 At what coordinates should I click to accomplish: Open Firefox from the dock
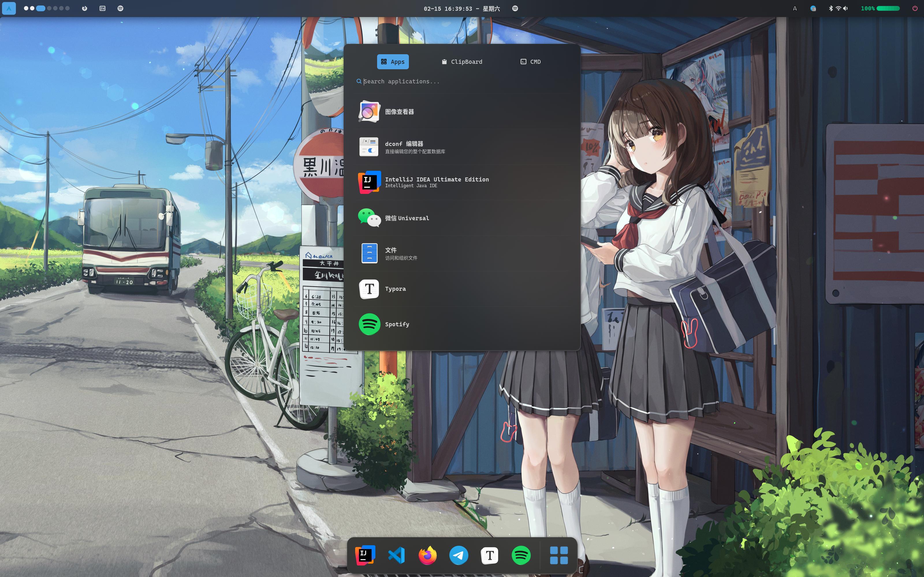[427, 555]
